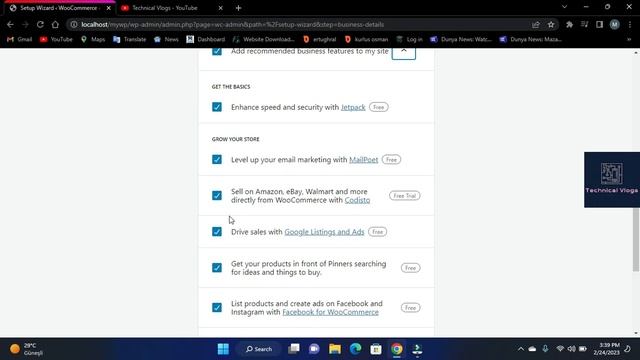Follow the MailPoet link
Viewport: 640px width, 360px height.
point(364,160)
